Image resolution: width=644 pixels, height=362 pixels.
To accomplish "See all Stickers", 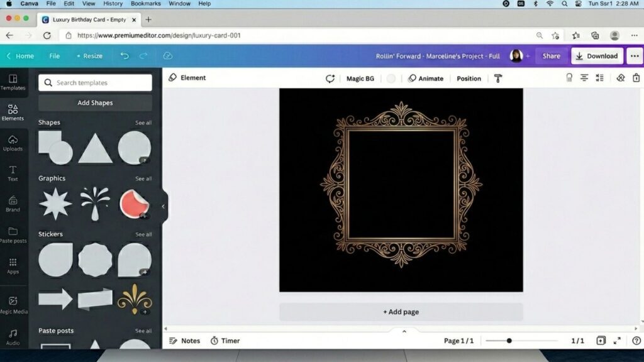I will tap(143, 234).
